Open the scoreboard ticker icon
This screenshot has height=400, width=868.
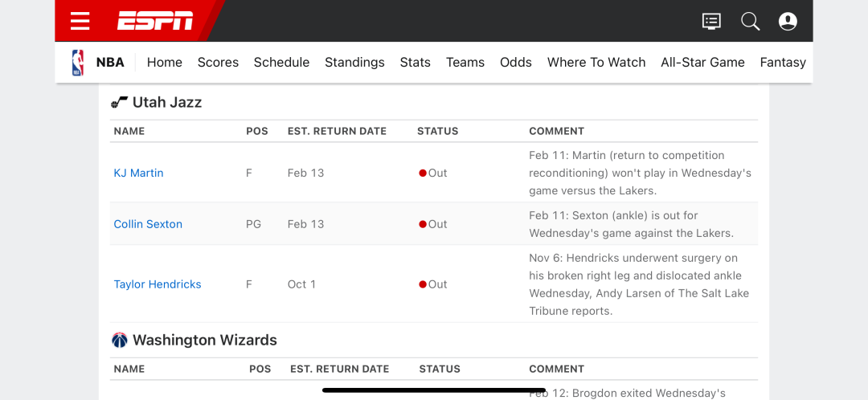[x=711, y=21]
